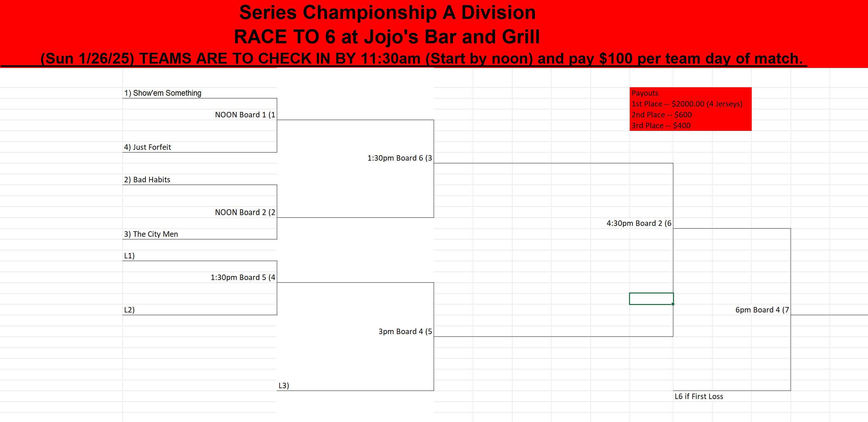Image resolution: width=868 pixels, height=422 pixels.
Task: Select the 'L2)' loser slot cell
Action: point(199,310)
